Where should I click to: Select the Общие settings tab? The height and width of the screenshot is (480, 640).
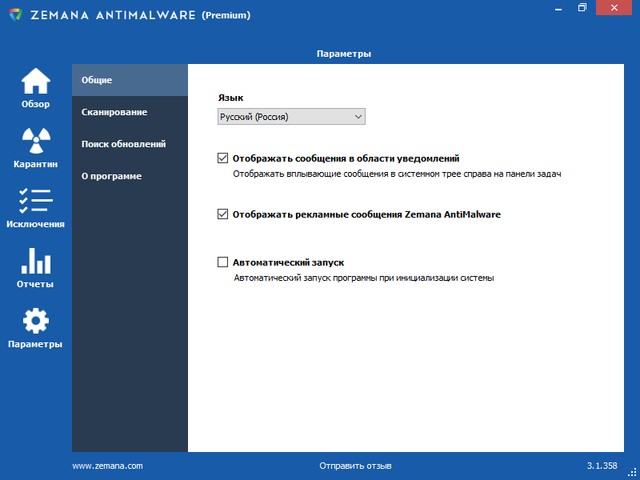tap(130, 80)
